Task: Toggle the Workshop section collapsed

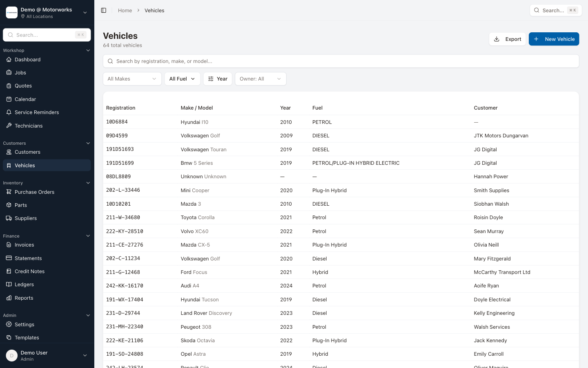Action: pyautogui.click(x=88, y=50)
